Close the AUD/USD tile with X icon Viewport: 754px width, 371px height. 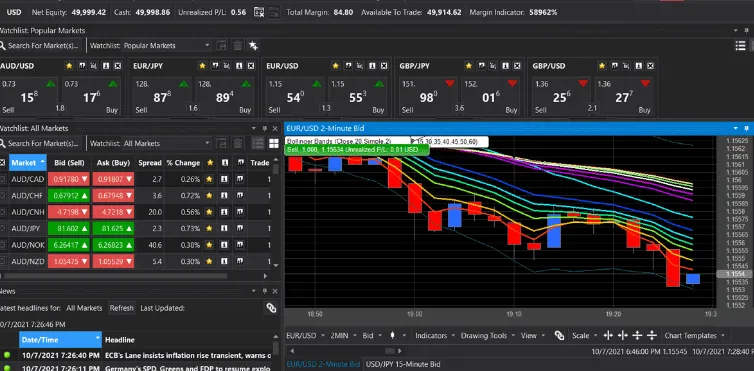pos(118,66)
